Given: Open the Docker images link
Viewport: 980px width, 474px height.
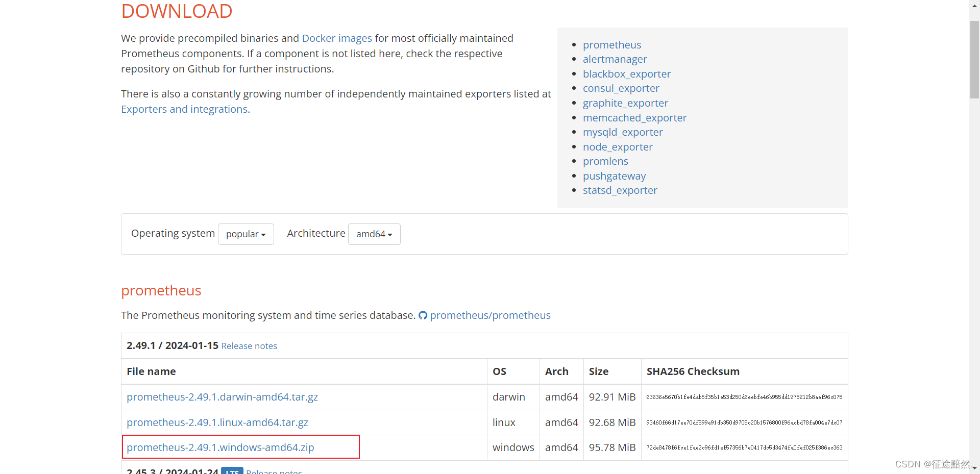Looking at the screenshot, I should click(337, 38).
